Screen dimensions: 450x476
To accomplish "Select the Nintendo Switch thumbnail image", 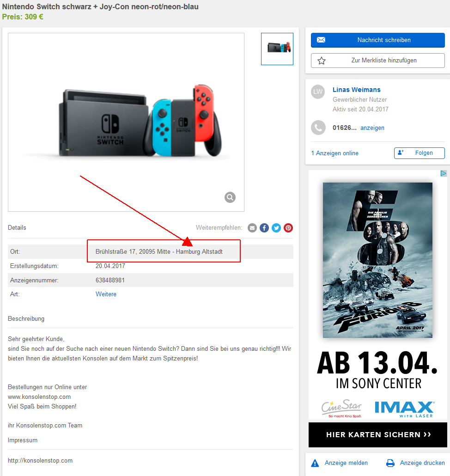I will click(277, 49).
